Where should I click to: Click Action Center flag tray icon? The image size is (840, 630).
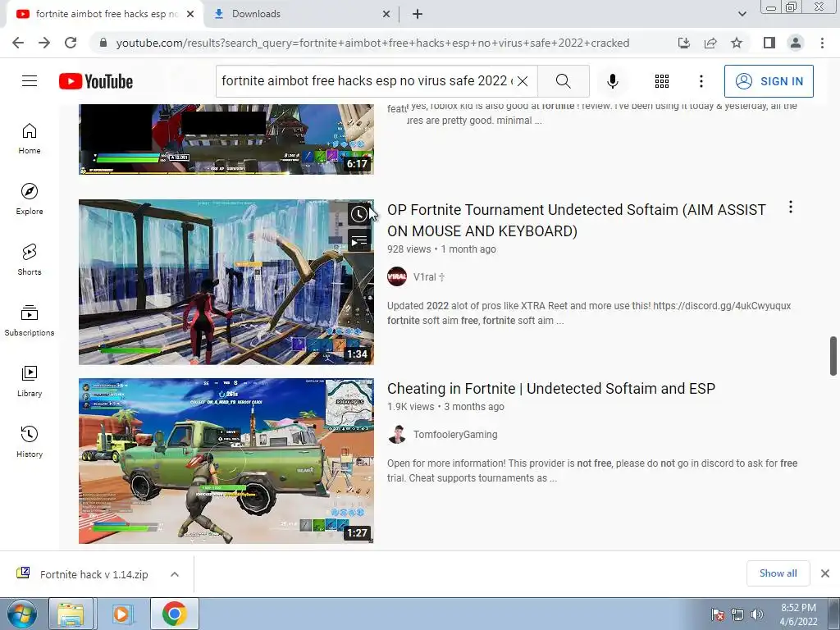(x=717, y=614)
